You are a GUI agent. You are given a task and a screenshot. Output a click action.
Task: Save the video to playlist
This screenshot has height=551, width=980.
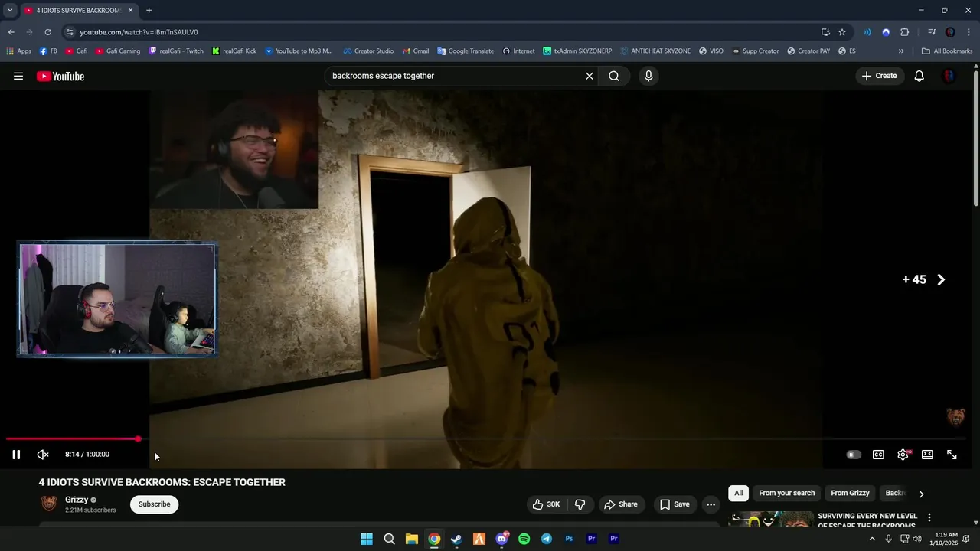pyautogui.click(x=675, y=504)
